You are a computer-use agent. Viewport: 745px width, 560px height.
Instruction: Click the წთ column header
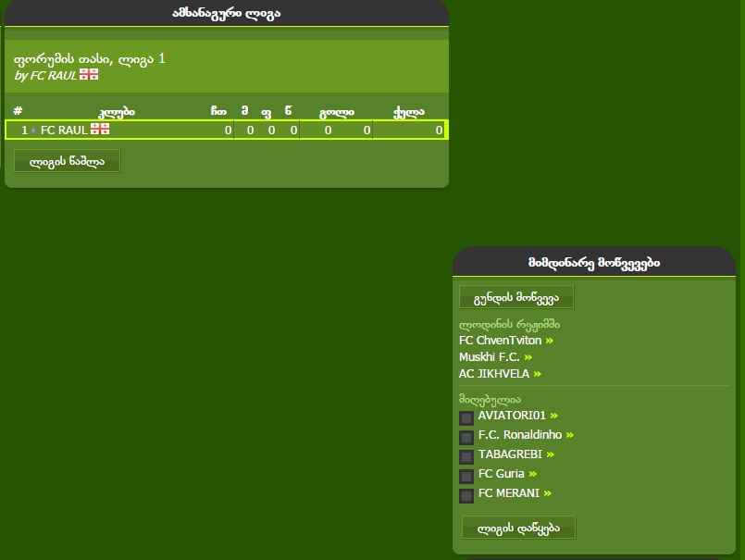coord(218,111)
